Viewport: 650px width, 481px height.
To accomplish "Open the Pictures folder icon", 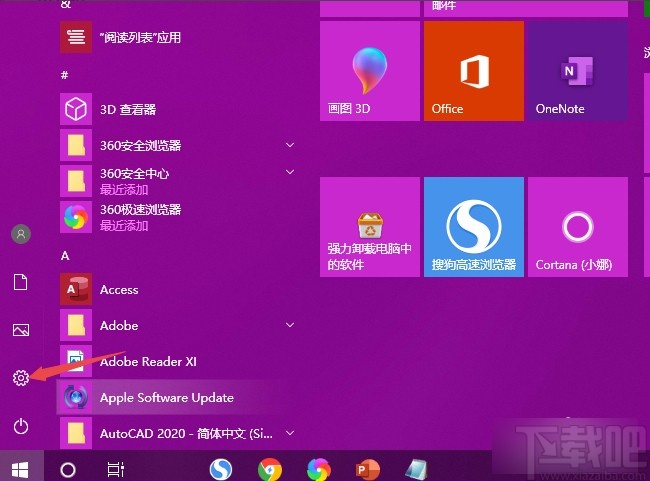I will [20, 330].
